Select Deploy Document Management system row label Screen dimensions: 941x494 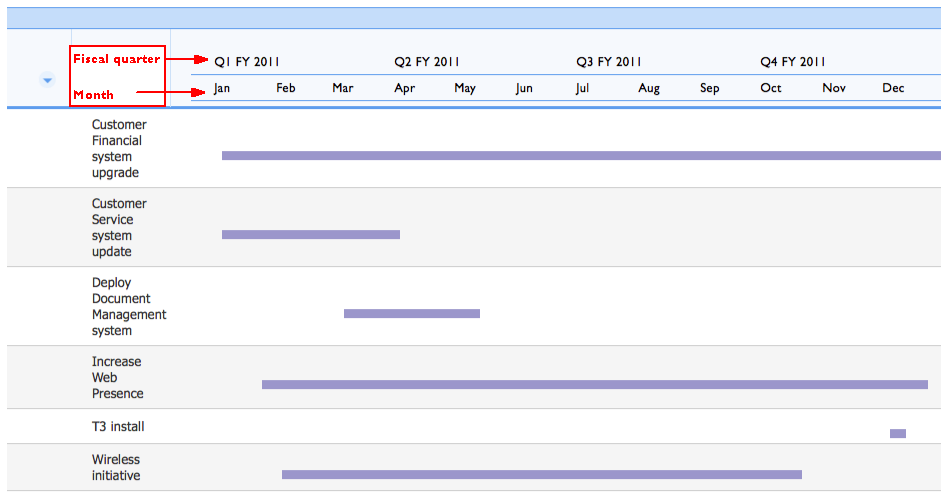pyautogui.click(x=129, y=306)
